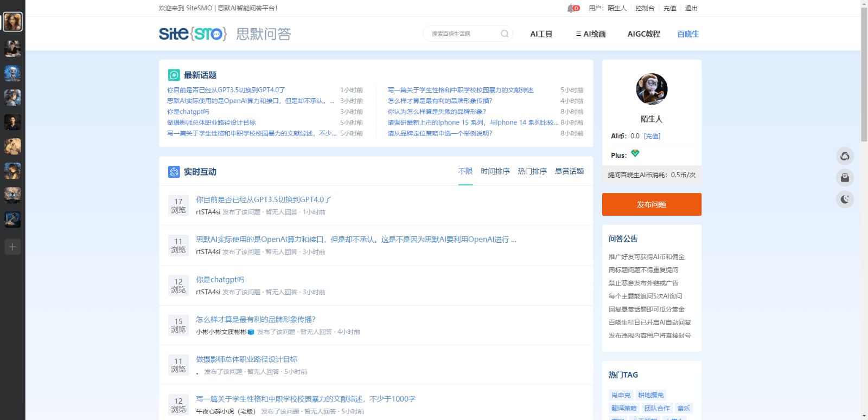Click the 音乐 tag

(x=684, y=408)
